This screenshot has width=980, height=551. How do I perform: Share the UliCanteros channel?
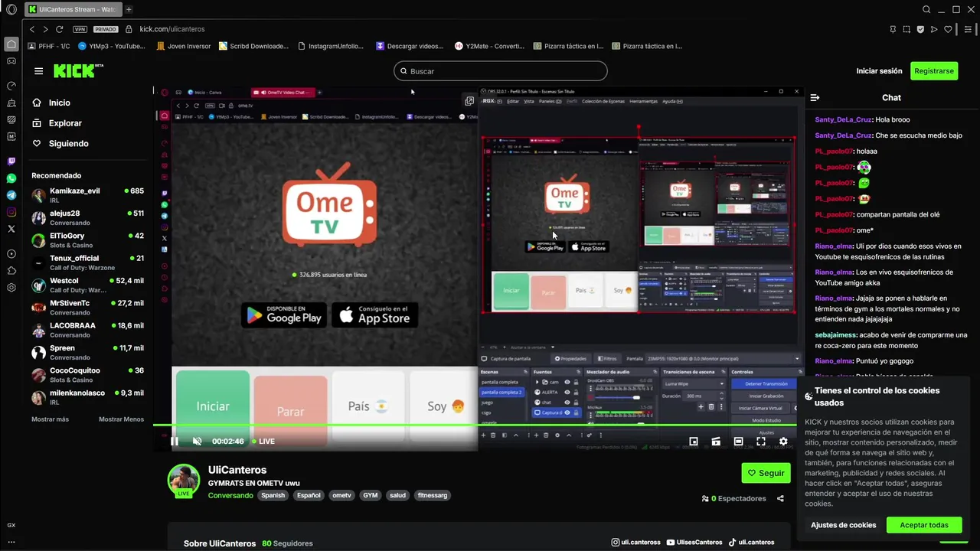click(780, 498)
